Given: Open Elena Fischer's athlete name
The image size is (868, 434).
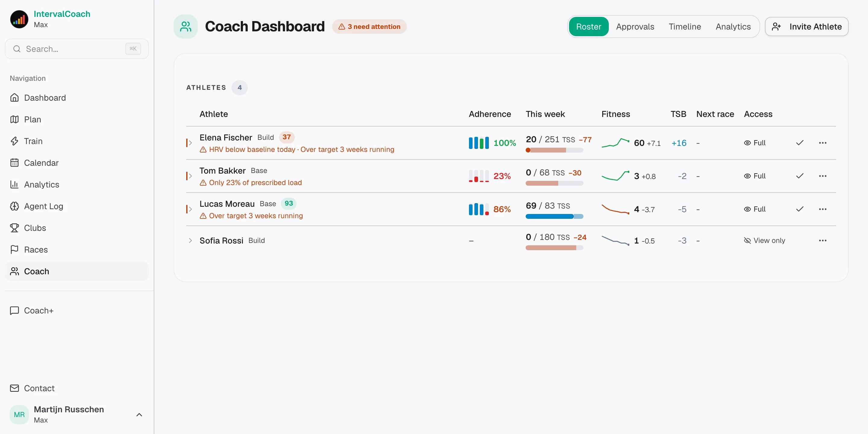Looking at the screenshot, I should point(225,137).
